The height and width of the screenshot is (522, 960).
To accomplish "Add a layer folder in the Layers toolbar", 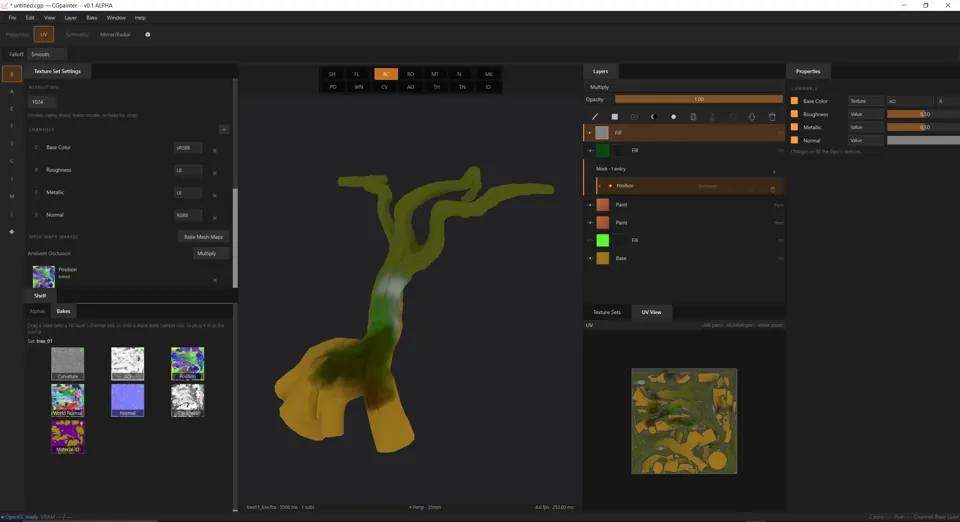I will 634,117.
